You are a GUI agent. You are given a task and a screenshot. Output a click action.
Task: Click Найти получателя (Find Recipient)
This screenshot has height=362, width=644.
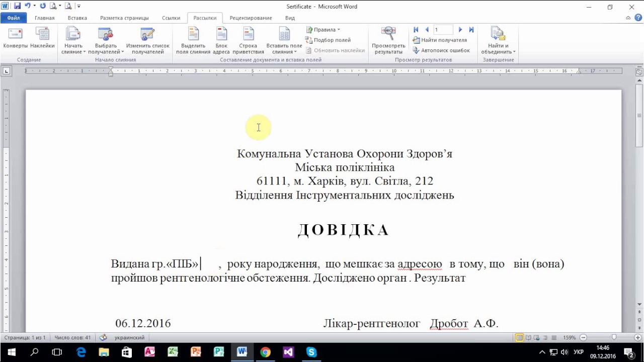[x=440, y=40]
